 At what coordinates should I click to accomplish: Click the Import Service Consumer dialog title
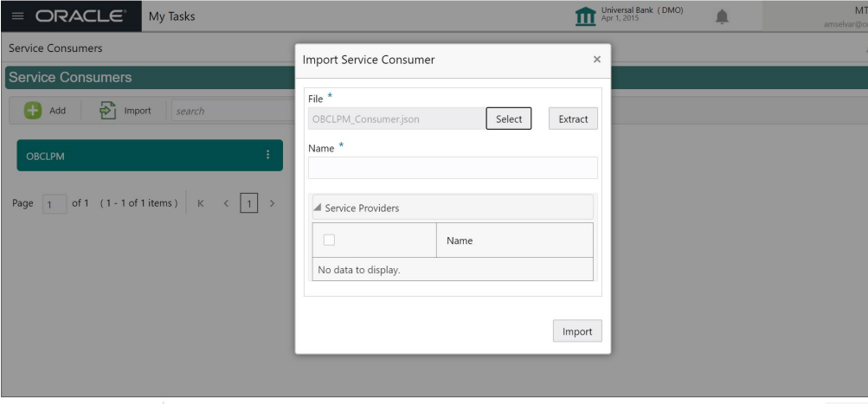(369, 60)
